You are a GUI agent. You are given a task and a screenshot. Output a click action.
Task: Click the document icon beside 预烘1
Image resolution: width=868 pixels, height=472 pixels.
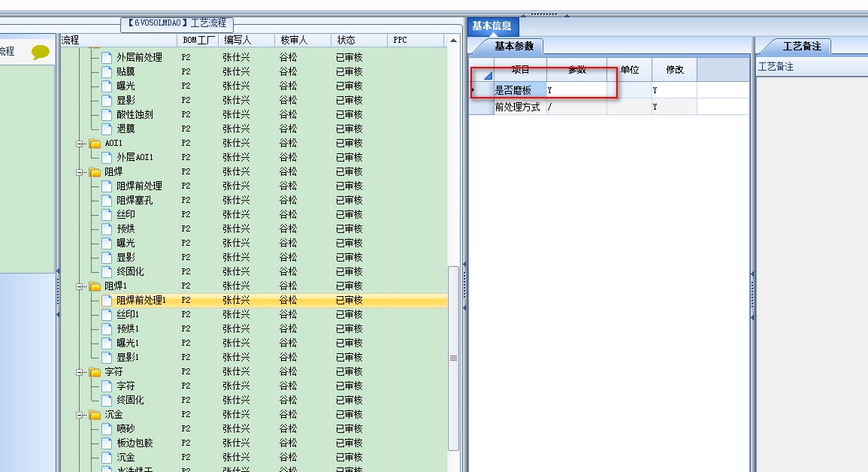tap(107, 328)
